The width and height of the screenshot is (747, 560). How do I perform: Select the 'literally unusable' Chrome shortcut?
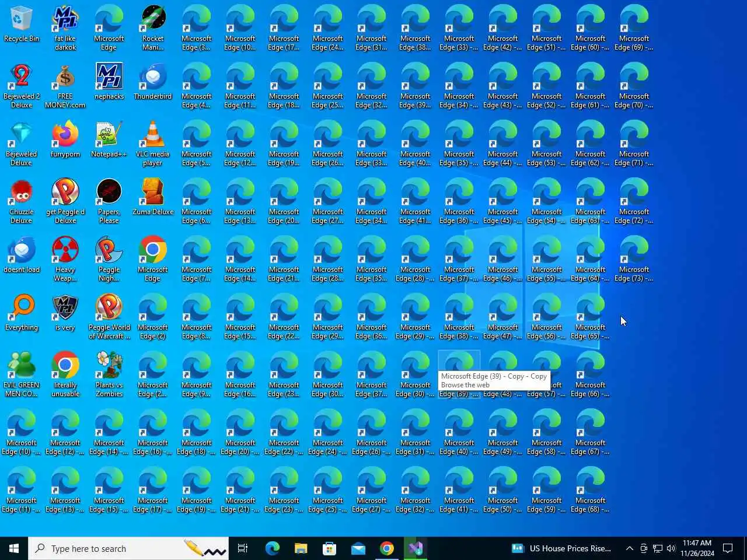pyautogui.click(x=65, y=374)
